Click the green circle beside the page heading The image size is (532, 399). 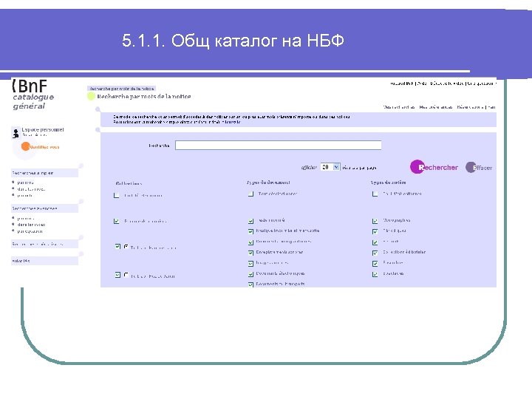[91, 96]
